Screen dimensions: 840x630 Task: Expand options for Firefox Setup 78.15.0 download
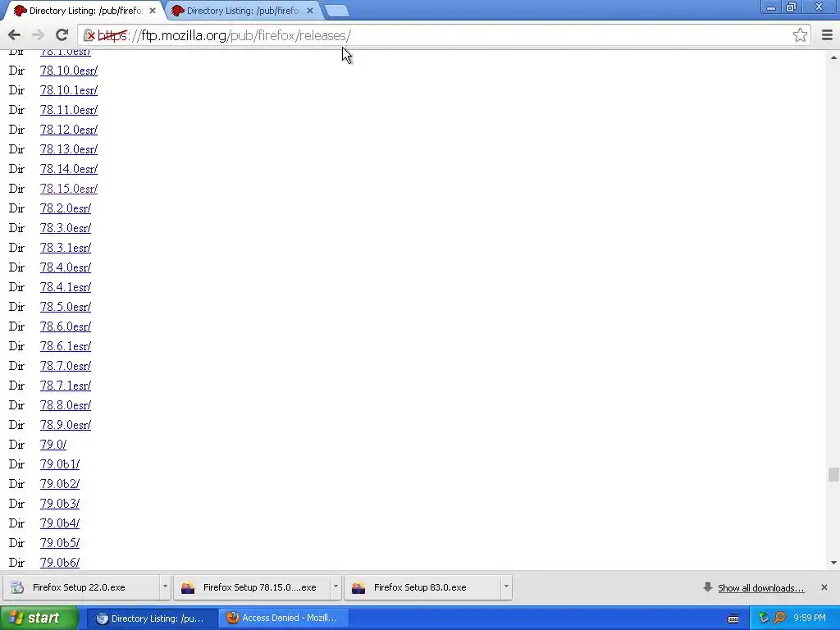(x=336, y=587)
